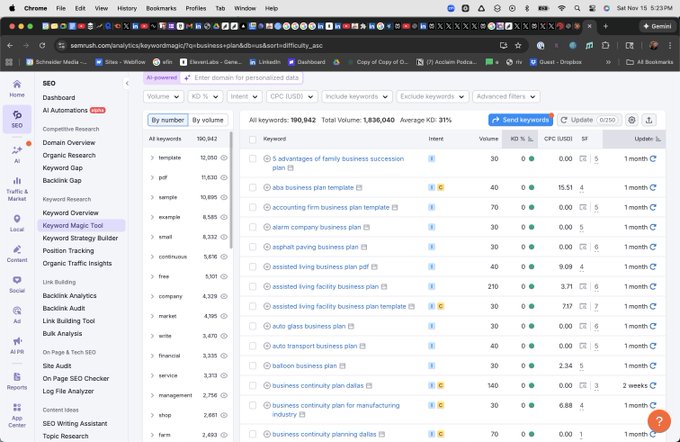Image resolution: width=680 pixels, height=442 pixels.
Task: Open the Content section in left rail
Action: (17, 254)
